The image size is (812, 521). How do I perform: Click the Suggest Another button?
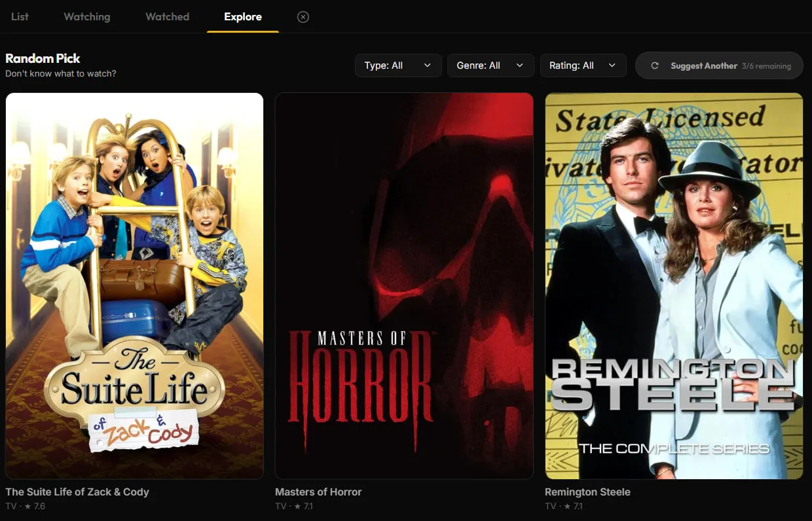coord(719,65)
